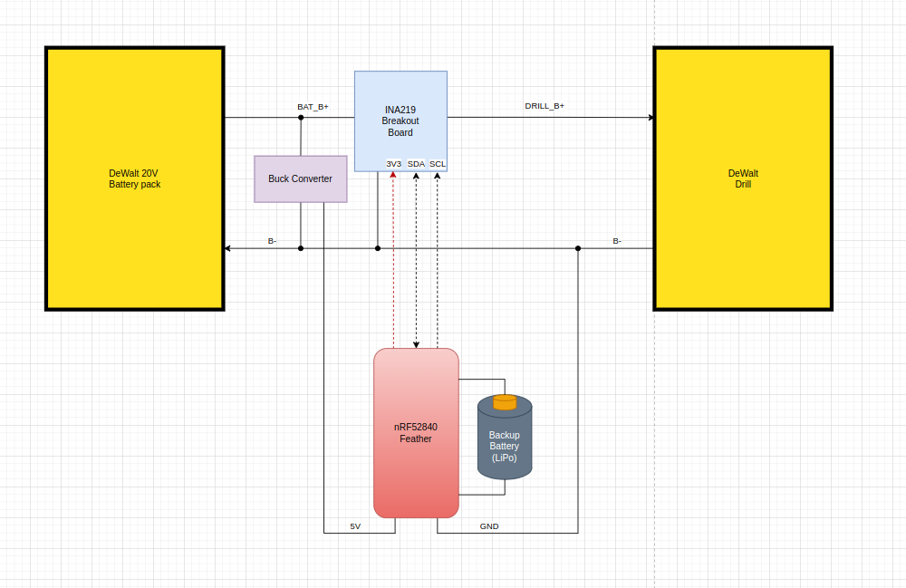Select the red dashed 3V3 power line

[393, 260]
